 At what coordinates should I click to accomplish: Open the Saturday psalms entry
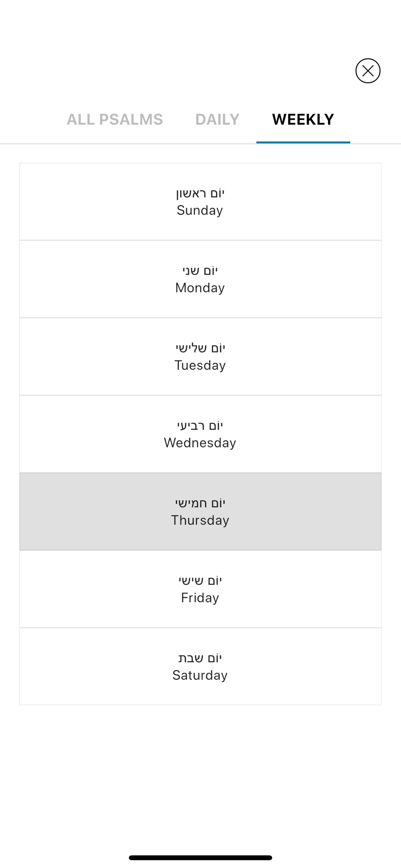pyautogui.click(x=200, y=667)
